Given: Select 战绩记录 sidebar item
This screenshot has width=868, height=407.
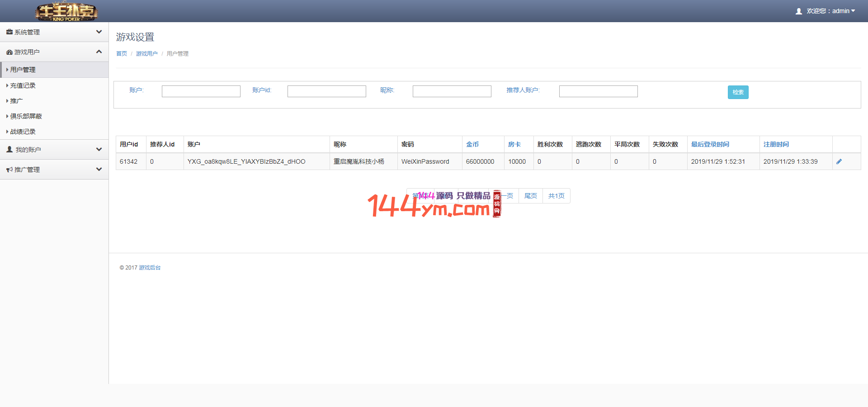Looking at the screenshot, I should 23,132.
